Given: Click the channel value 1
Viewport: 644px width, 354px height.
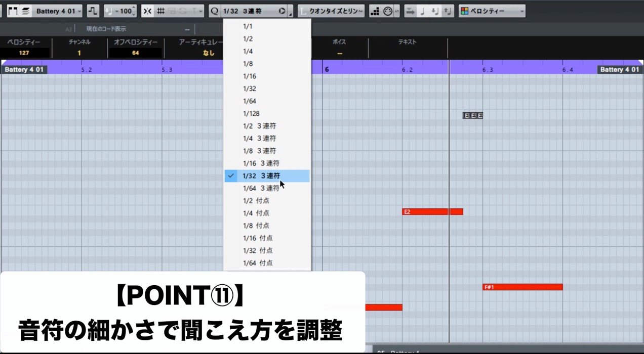Looking at the screenshot, I should [x=79, y=53].
